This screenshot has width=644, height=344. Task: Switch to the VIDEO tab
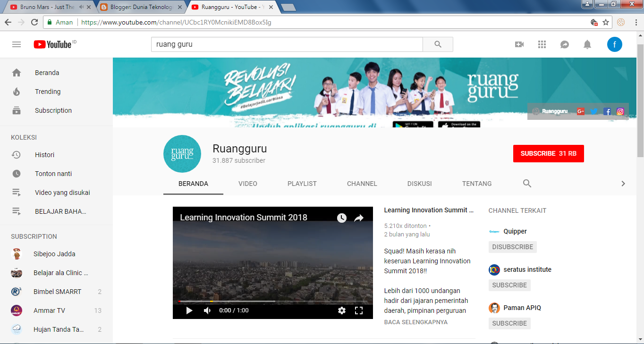[248, 184]
